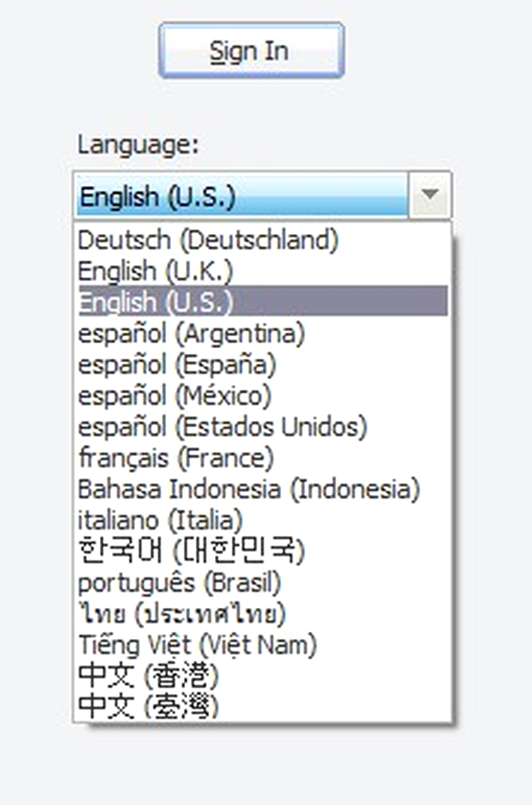Select highlighted English (U.S.) list item
Viewport: 532px width, 805px height.
262,301
